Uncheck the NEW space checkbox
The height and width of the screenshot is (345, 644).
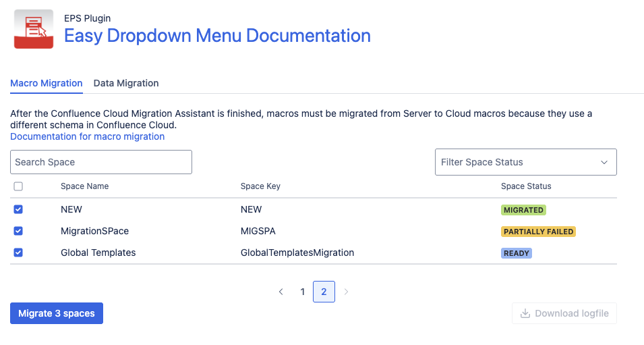(x=18, y=209)
